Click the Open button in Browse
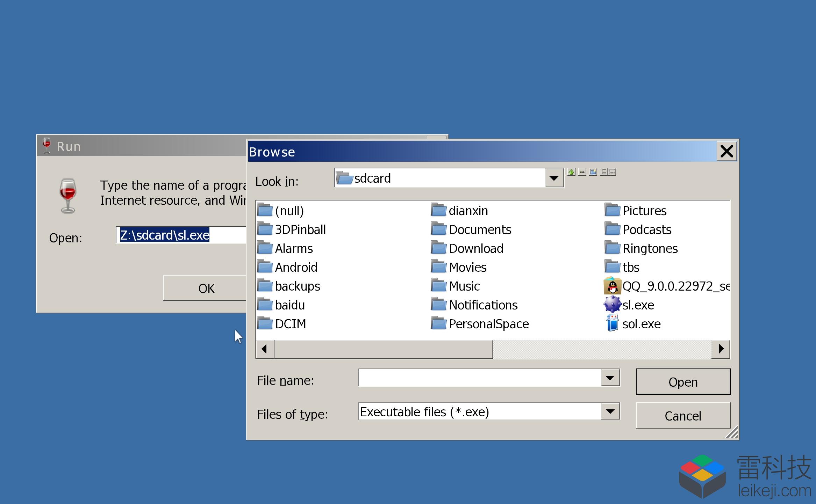Viewport: 816px width, 504px height. coord(683,382)
